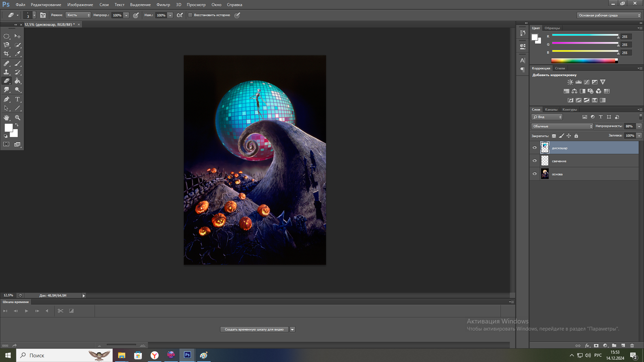Swap foreground and background colors
The image size is (644, 362).
pyautogui.click(x=17, y=125)
